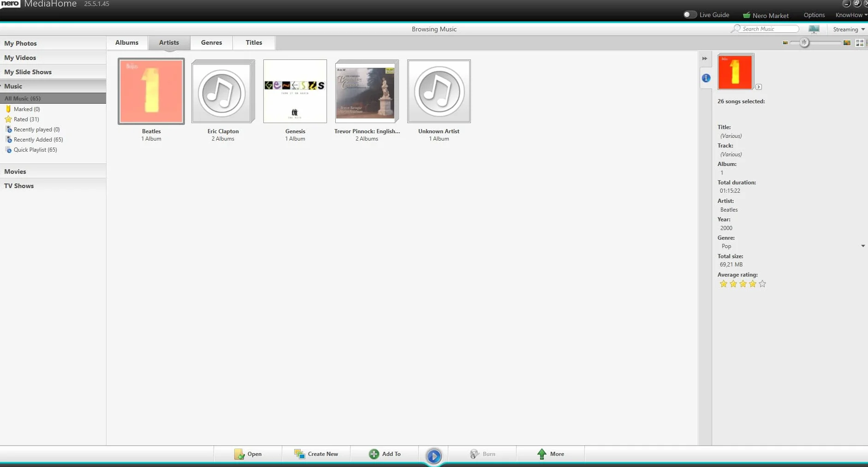Select All Music (65)

53,98
